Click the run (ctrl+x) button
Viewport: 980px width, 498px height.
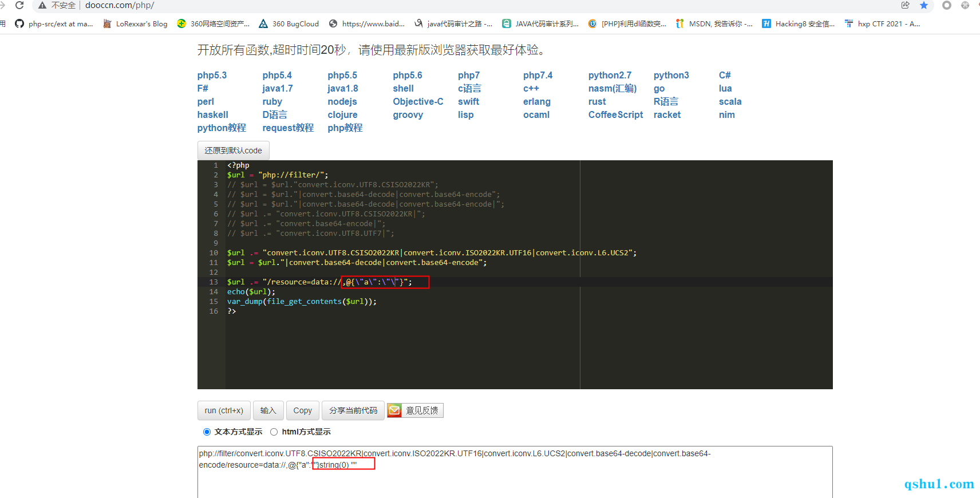[x=224, y=410]
